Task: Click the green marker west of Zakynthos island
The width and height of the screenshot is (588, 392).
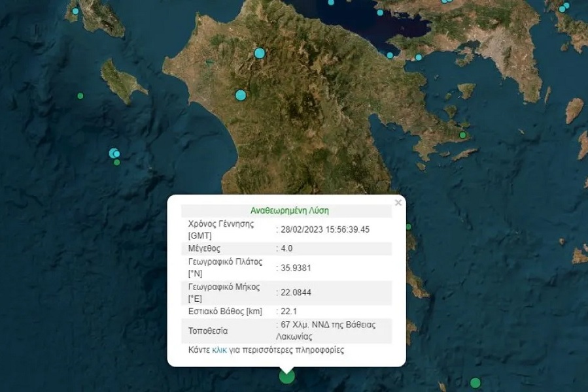Action: [x=80, y=96]
